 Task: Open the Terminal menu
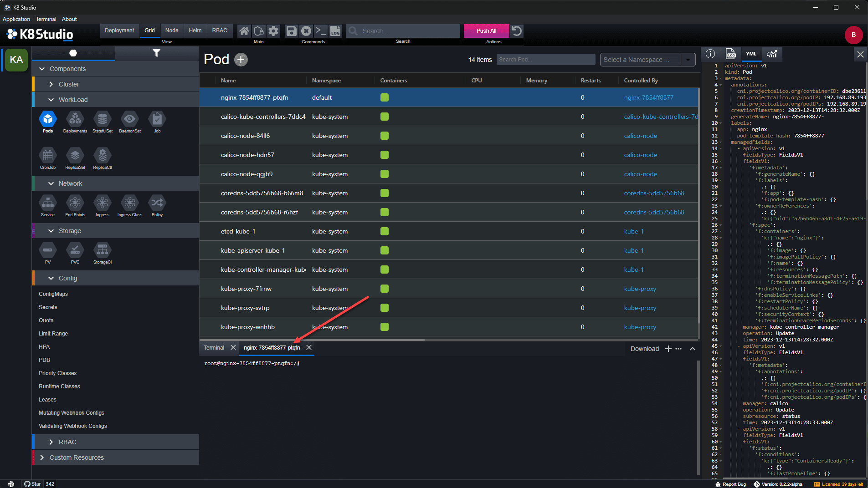[x=46, y=19]
